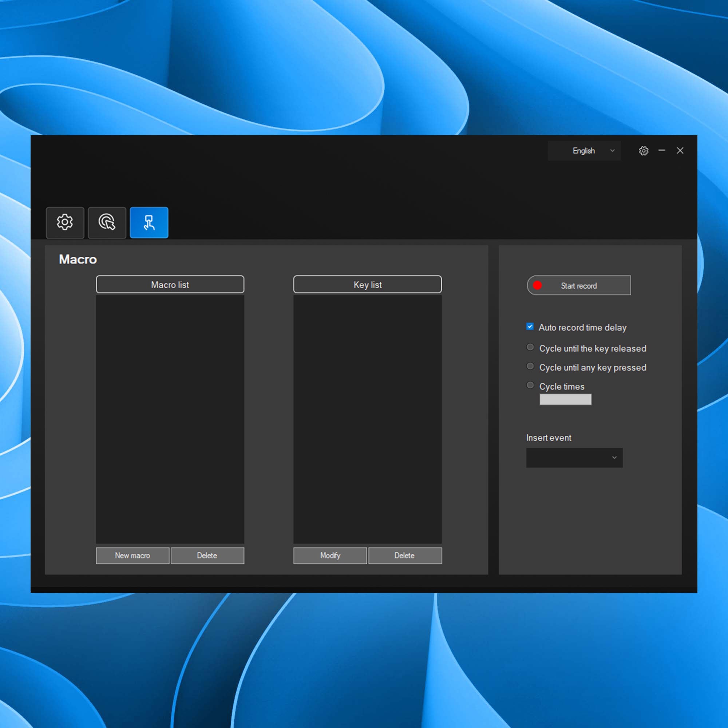Click the Macro list header

pyautogui.click(x=170, y=285)
